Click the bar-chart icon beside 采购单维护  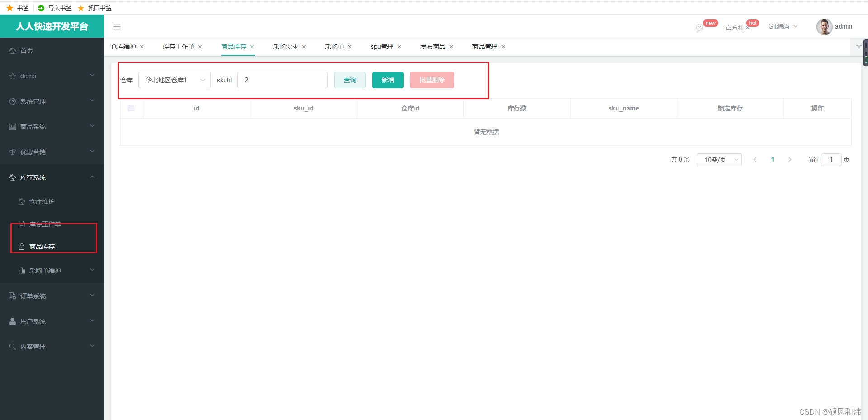(x=21, y=270)
